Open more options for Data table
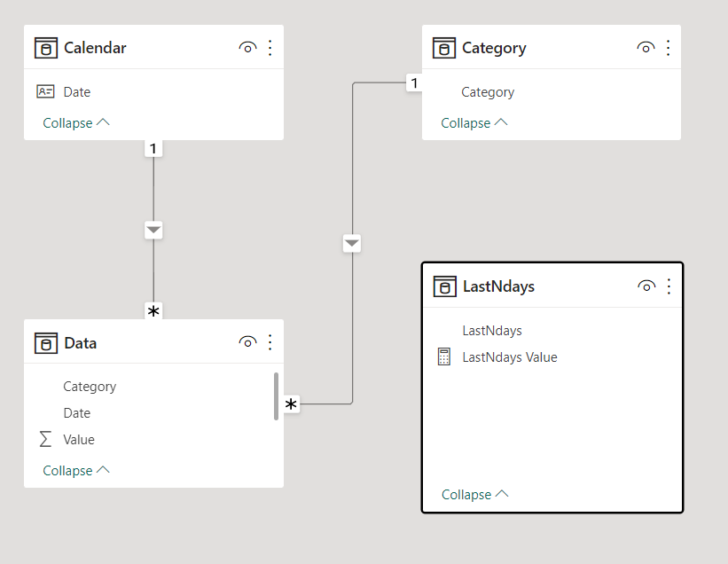The height and width of the screenshot is (564, 728). (x=270, y=342)
